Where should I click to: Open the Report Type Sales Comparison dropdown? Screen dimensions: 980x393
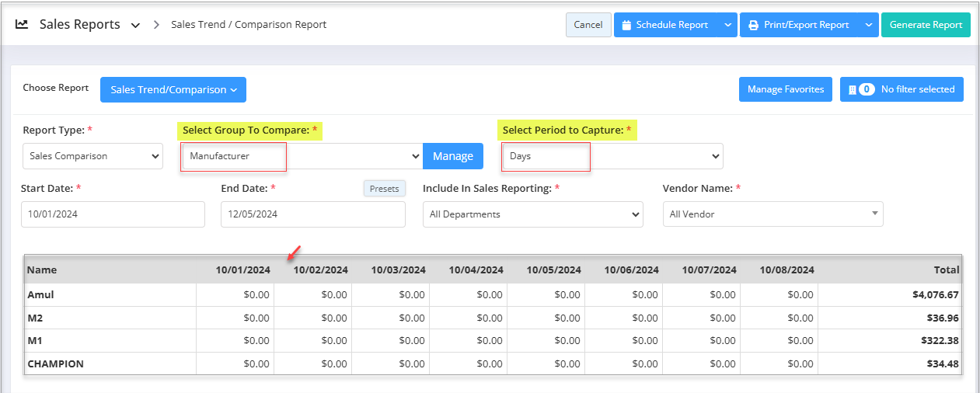coord(92,156)
